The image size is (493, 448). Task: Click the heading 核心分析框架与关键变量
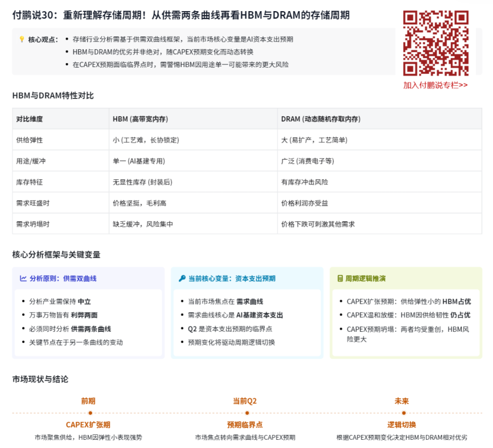coord(56,254)
